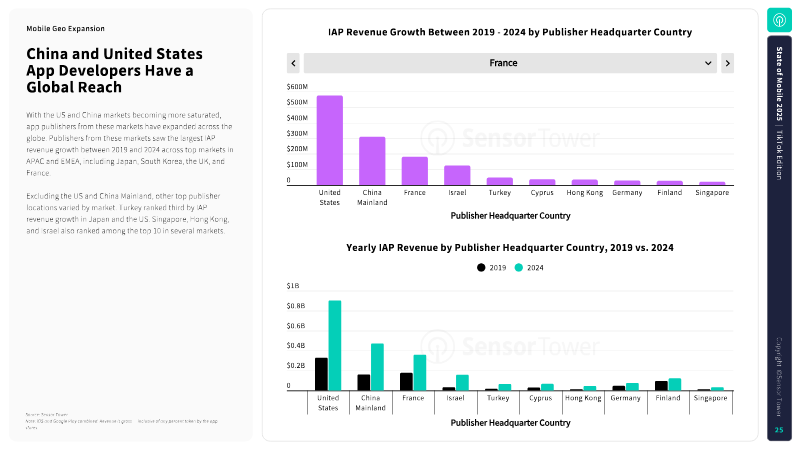The image size is (800, 450).
Task: Click the Mobile Geo Expansion section label
Action: (x=65, y=29)
